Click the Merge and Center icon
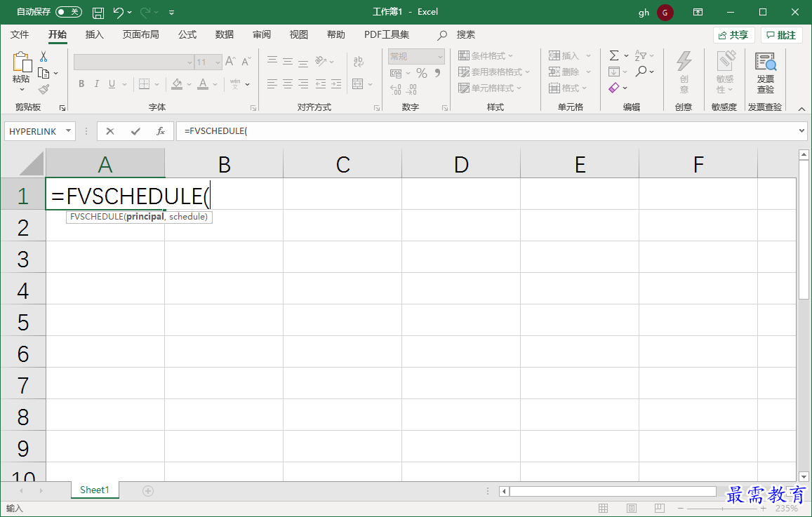Image resolution: width=812 pixels, height=517 pixels. click(357, 84)
